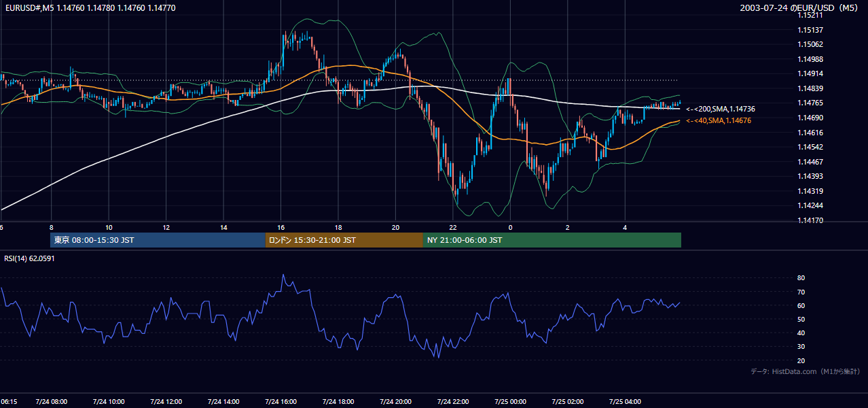Click price level 1.14839 on the axis
This screenshot has width=868, height=408.
coord(810,88)
